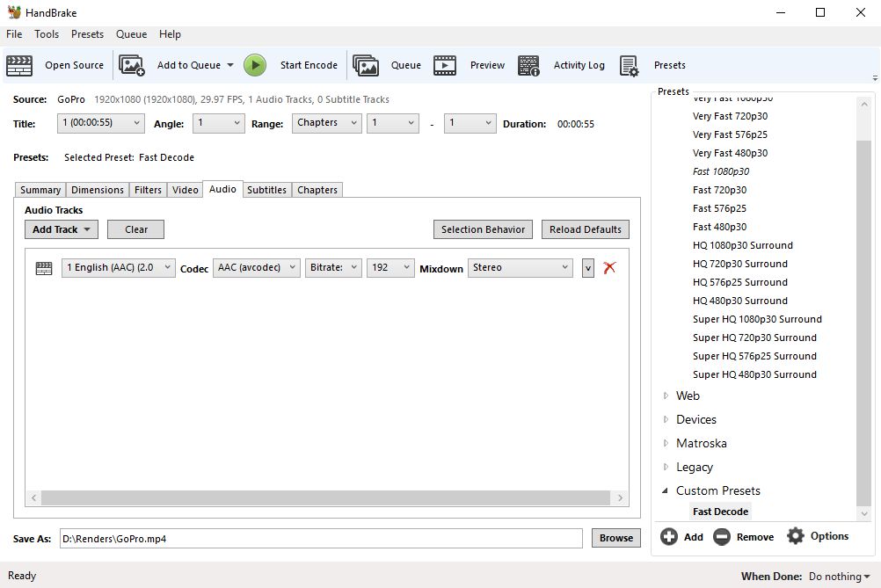The image size is (881, 588).
Task: Expand audio track advanced options chevron
Action: click(x=587, y=268)
